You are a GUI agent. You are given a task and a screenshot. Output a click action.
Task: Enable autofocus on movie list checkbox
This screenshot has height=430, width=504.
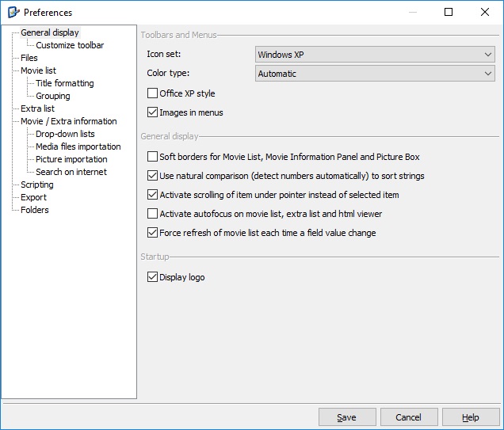(x=153, y=214)
